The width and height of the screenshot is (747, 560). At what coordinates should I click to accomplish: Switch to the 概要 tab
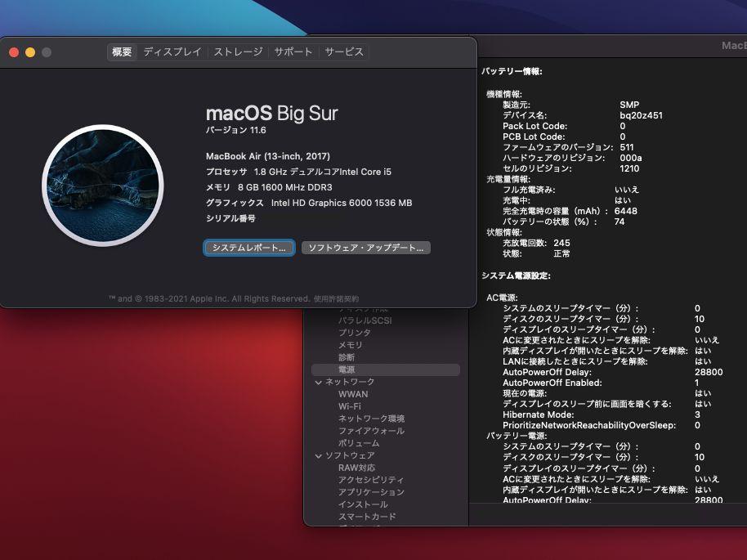pos(122,52)
